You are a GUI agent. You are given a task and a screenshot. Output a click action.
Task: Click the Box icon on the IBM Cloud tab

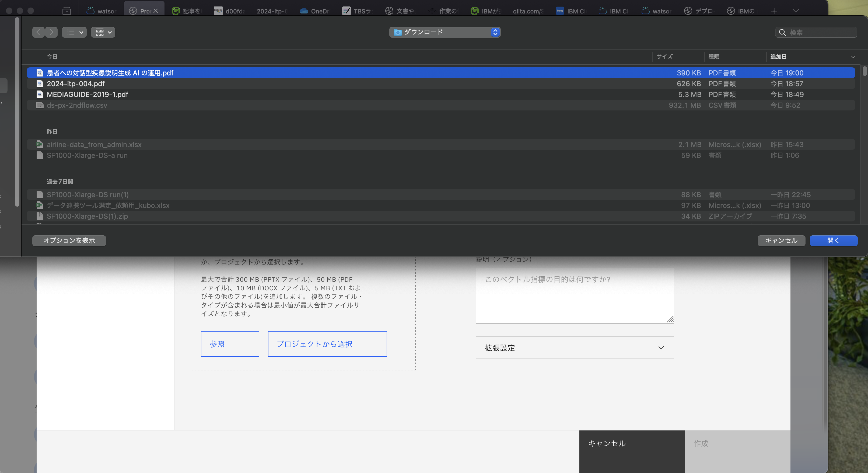(559, 11)
